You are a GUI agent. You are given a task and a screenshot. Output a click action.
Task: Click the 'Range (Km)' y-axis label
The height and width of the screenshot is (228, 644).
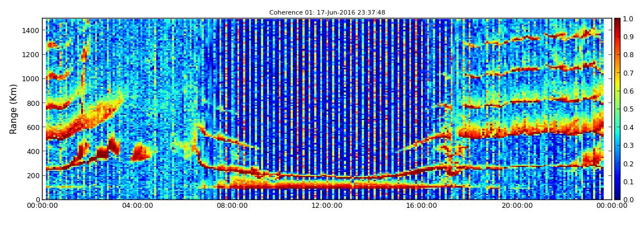coord(13,109)
